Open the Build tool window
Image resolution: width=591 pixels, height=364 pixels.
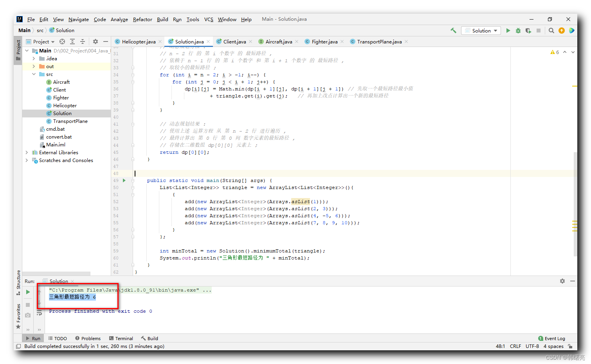pyautogui.click(x=150, y=339)
